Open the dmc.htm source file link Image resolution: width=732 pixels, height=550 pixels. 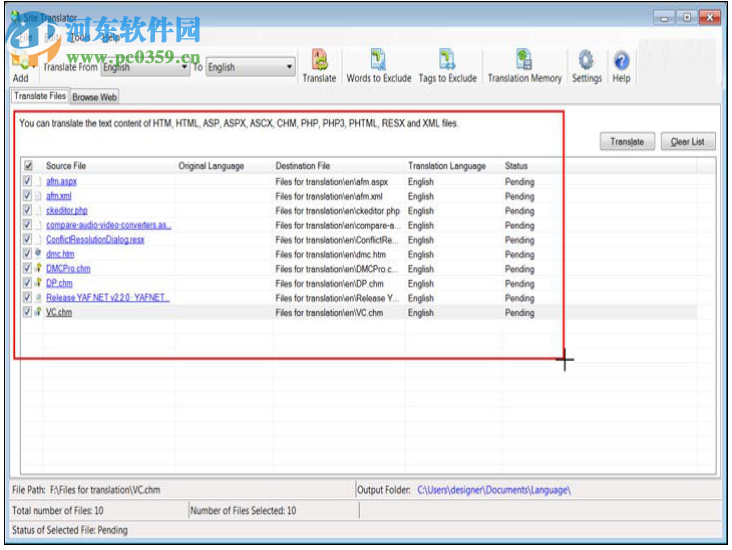click(x=60, y=254)
